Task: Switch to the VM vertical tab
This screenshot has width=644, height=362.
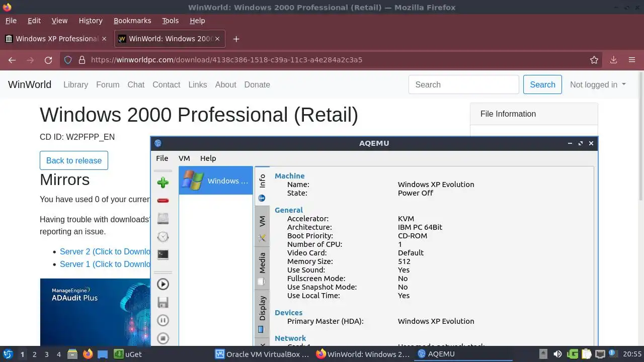Action: (x=262, y=227)
